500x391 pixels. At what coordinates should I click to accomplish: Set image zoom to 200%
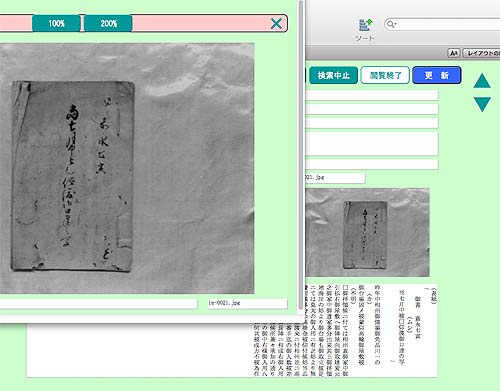pyautogui.click(x=108, y=23)
